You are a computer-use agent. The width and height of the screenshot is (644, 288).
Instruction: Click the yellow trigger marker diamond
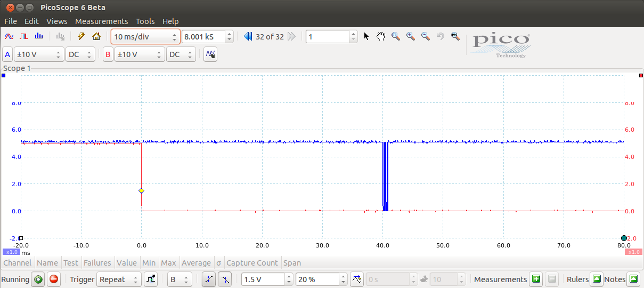(x=141, y=190)
